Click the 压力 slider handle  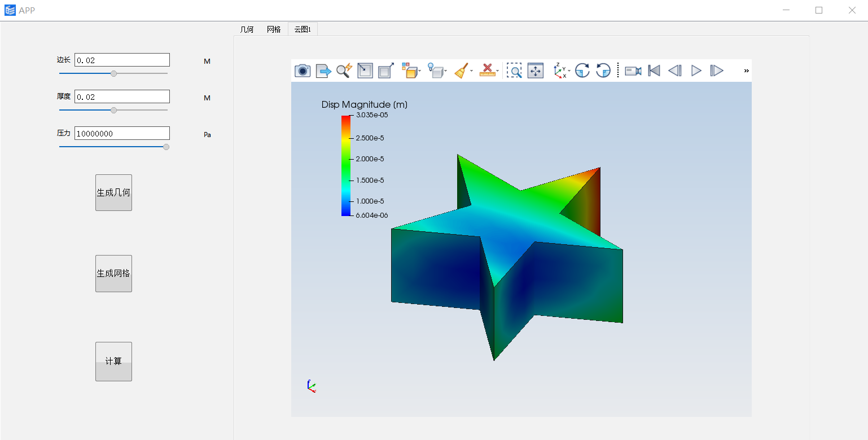point(166,147)
